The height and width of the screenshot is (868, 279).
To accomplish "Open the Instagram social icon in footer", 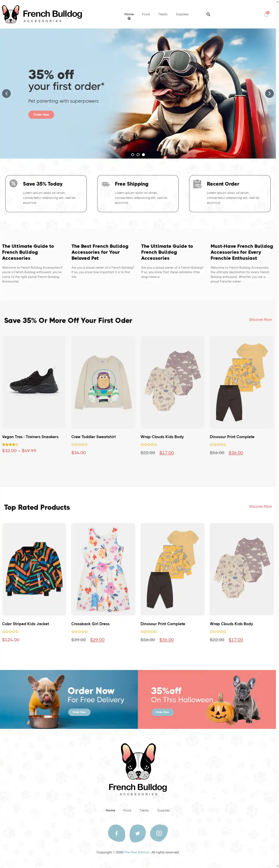I will click(159, 833).
